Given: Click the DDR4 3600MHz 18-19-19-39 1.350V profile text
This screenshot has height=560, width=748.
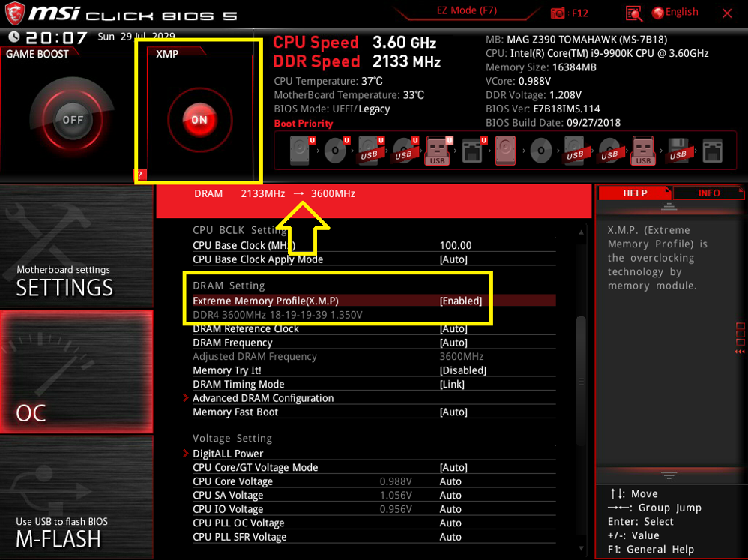Looking at the screenshot, I should coord(277,315).
